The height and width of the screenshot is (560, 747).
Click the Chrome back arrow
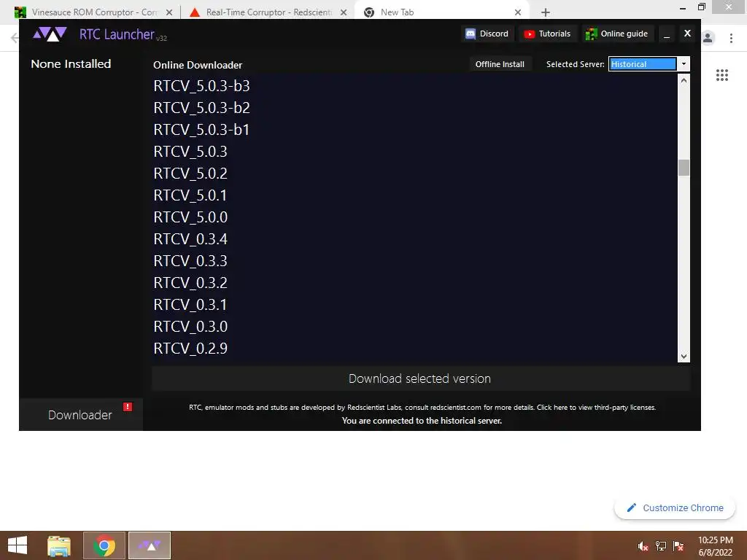(x=15, y=38)
